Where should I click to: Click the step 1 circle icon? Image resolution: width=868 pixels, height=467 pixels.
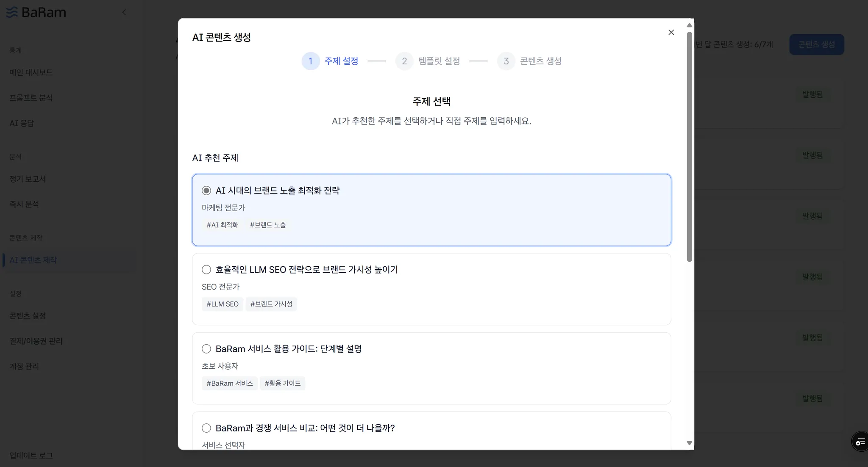pos(311,61)
